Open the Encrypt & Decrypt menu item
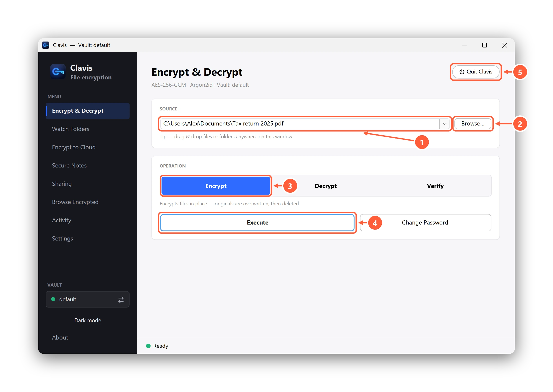 [88, 111]
